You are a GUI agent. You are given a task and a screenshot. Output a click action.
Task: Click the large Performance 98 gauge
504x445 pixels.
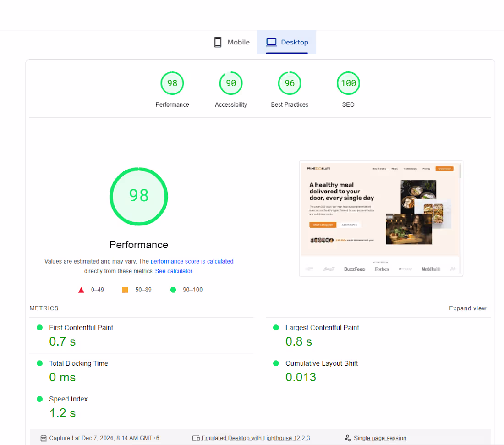tap(139, 196)
